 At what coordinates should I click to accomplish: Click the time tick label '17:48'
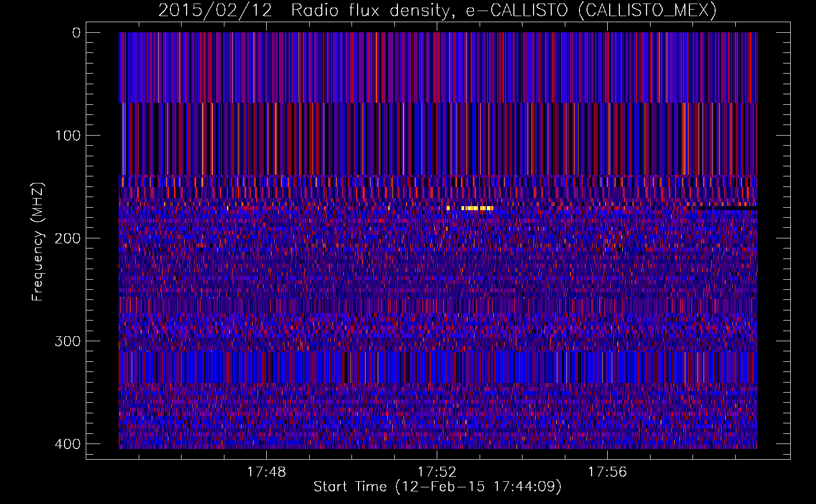(266, 472)
